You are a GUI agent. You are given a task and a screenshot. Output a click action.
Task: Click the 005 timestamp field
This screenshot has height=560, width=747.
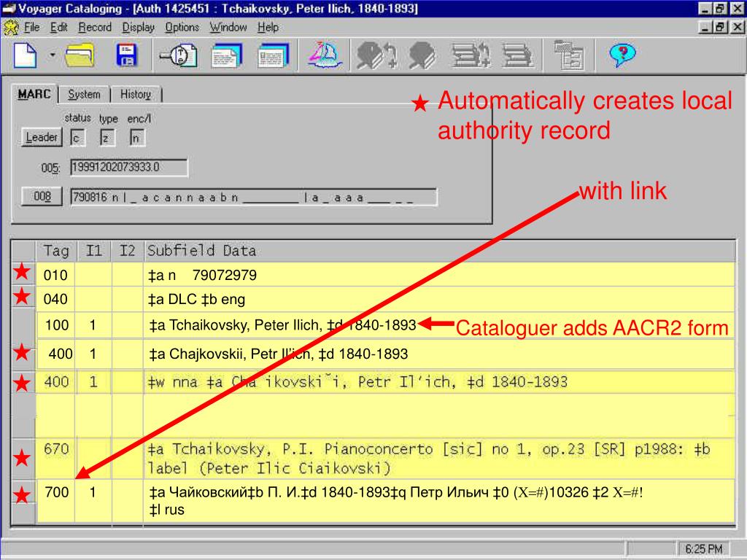[129, 167]
